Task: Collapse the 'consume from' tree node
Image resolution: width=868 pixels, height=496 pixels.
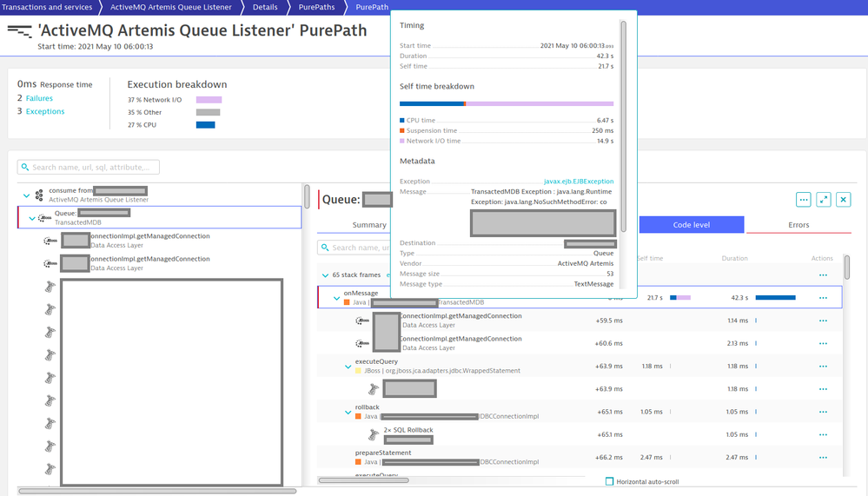Action: point(26,195)
